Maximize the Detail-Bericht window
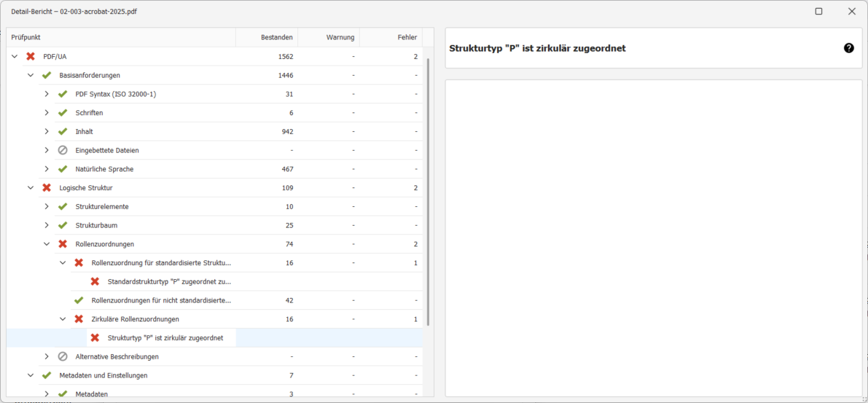Image resolution: width=868 pixels, height=403 pixels. pos(818,11)
